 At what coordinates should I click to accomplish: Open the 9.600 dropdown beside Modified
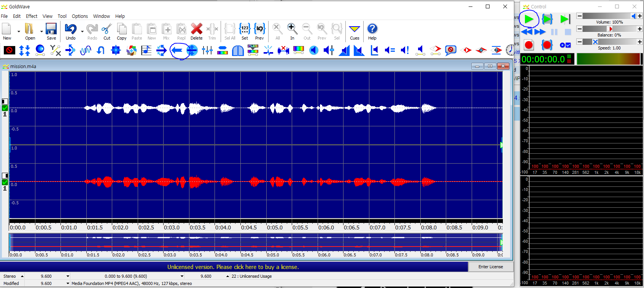pyautogui.click(x=68, y=283)
